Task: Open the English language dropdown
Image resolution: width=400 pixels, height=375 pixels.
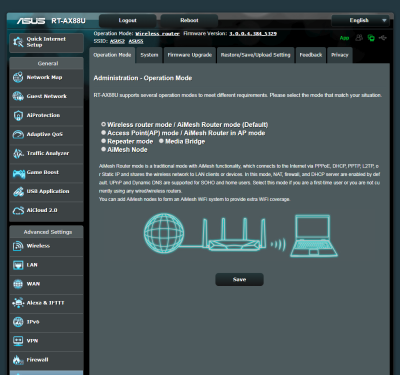Action: (360, 21)
